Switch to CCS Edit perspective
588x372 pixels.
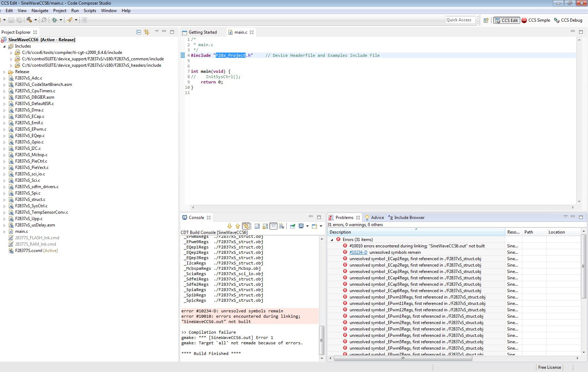click(506, 20)
